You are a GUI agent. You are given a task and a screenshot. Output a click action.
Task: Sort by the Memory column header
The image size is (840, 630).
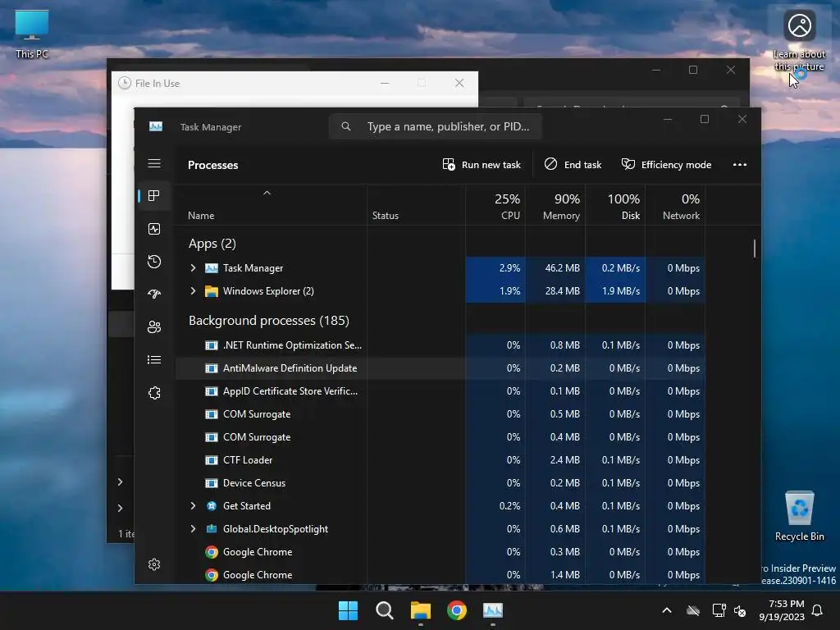555,206
